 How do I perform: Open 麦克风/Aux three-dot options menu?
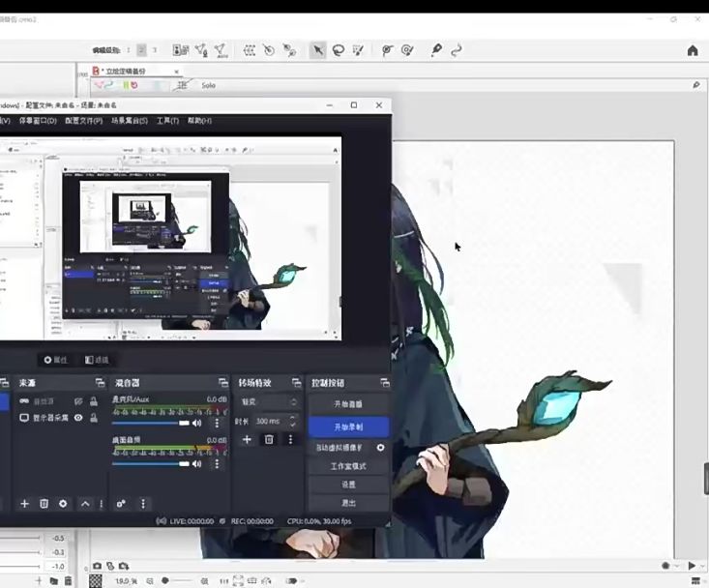click(x=216, y=423)
